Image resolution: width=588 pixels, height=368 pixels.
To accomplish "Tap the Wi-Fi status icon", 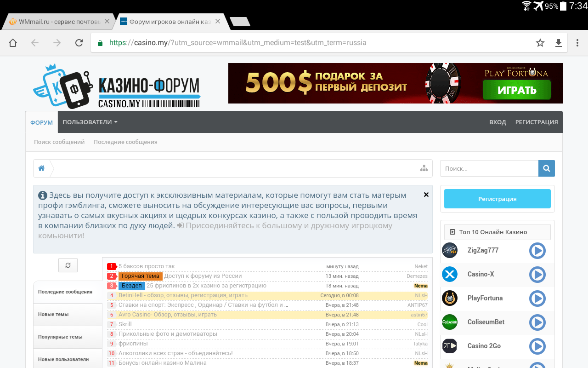I will [526, 6].
